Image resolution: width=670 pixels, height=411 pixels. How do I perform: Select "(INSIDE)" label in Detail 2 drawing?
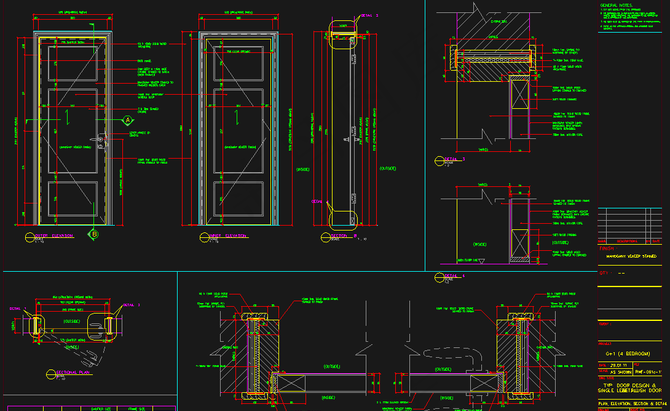[x=479, y=245]
